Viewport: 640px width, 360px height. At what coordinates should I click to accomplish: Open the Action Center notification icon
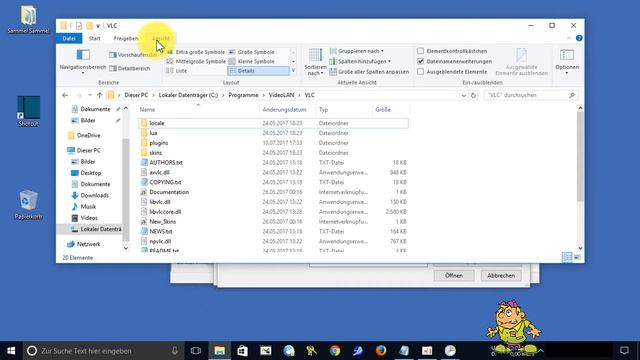[624, 351]
